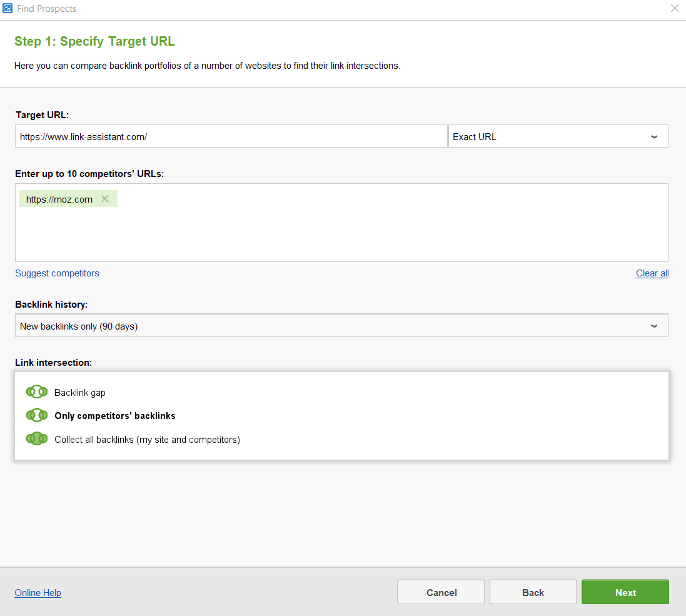Image resolution: width=686 pixels, height=616 pixels.
Task: Expand the Backlink history dropdown
Action: pyautogui.click(x=341, y=326)
